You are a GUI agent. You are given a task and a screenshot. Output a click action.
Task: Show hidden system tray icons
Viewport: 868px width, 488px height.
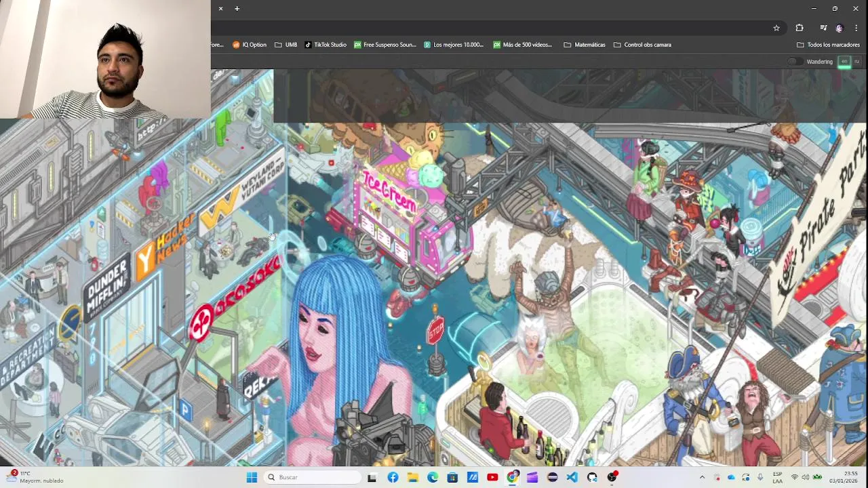pyautogui.click(x=702, y=477)
